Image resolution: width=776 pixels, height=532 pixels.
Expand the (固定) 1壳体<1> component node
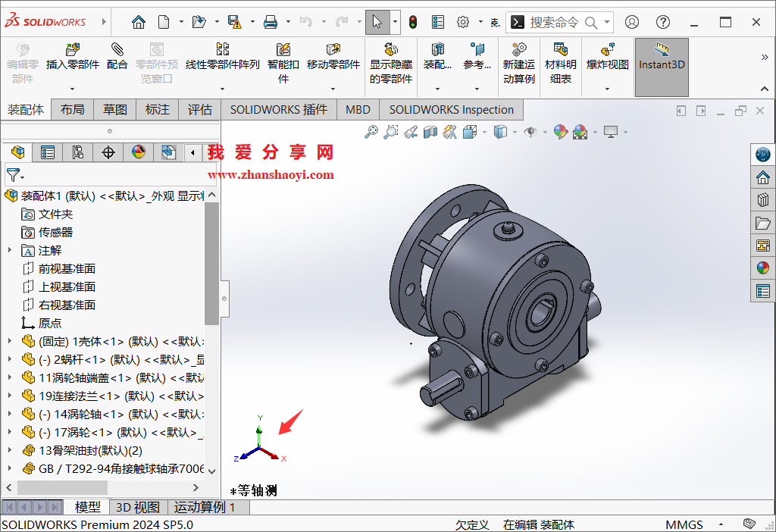9,341
